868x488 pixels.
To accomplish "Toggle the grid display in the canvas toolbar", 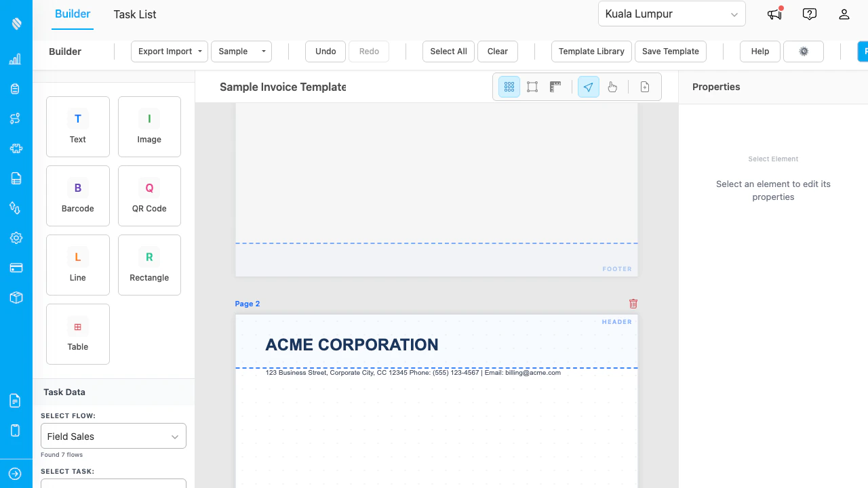I will [509, 87].
